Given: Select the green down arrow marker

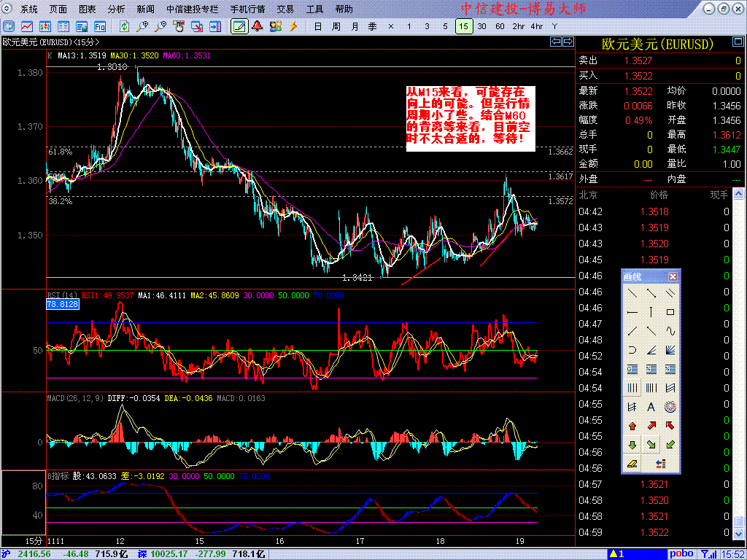Looking at the screenshot, I should tap(632, 445).
